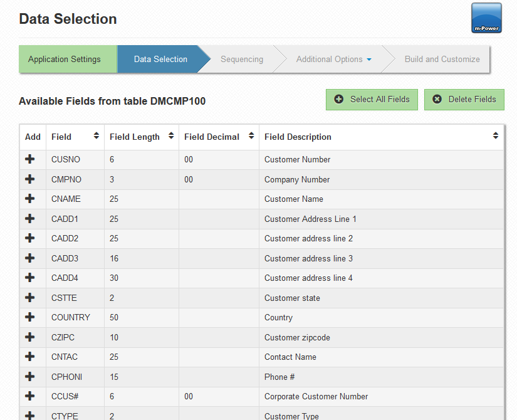Click the Select All Fields button
517x420 pixels.
(372, 99)
